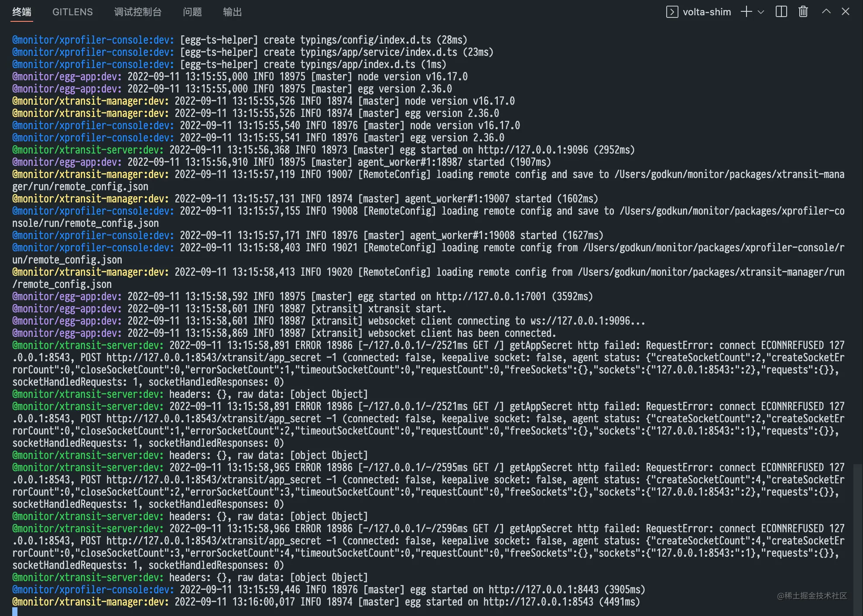Viewport: 863px width, 616px height.
Task: Click 'agent_worker#1:18987 started' text
Action: click(431, 162)
